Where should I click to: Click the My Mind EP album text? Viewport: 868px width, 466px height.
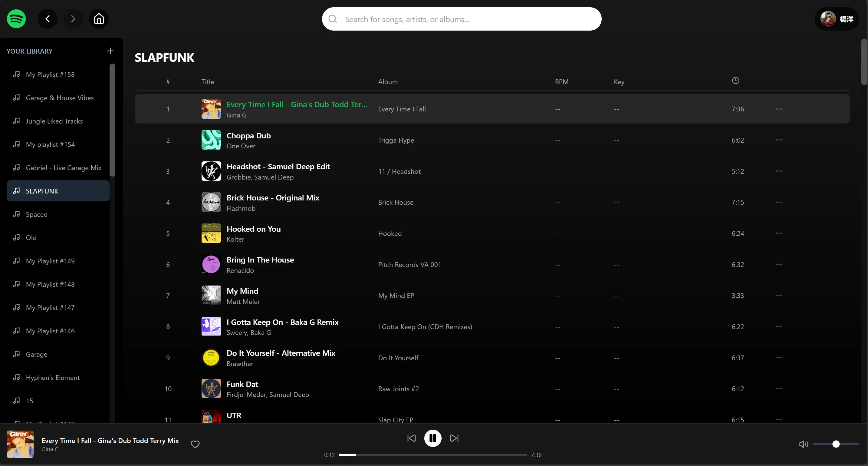click(396, 296)
